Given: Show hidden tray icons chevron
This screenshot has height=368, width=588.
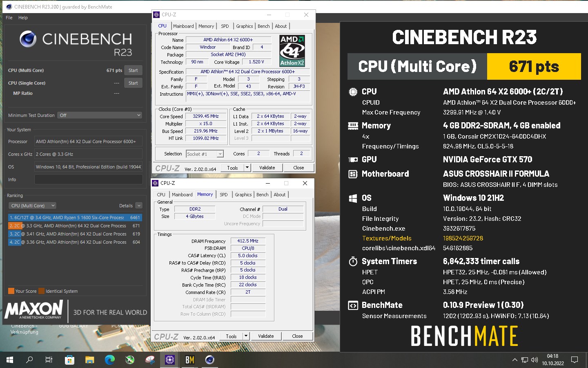Looking at the screenshot, I should [x=514, y=360].
